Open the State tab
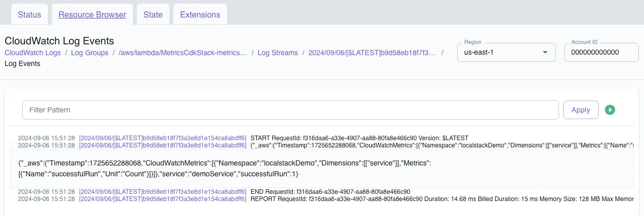 pos(153,14)
